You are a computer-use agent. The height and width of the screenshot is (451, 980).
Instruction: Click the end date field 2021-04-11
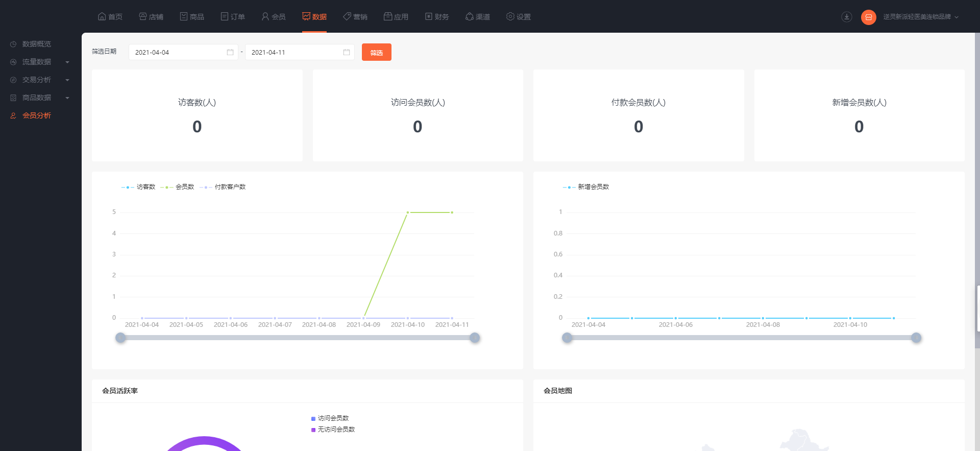point(300,52)
